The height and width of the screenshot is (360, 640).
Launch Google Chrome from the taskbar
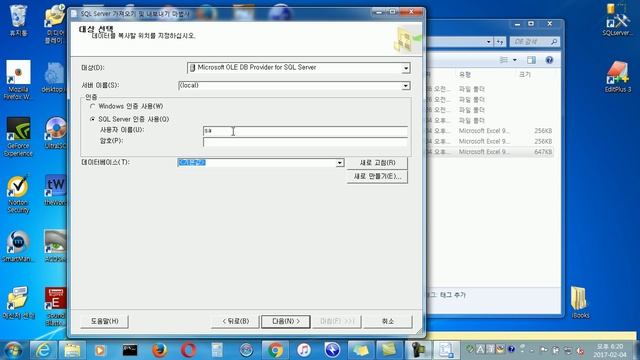[275, 350]
